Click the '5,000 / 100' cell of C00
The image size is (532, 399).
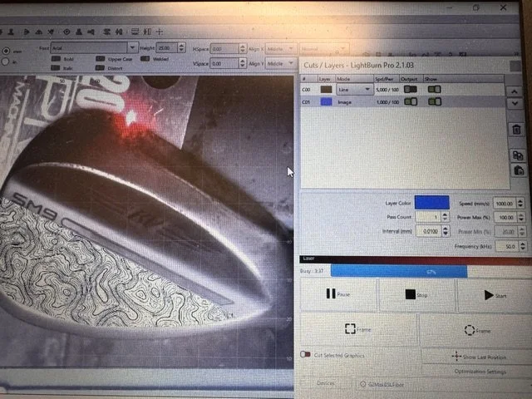387,90
